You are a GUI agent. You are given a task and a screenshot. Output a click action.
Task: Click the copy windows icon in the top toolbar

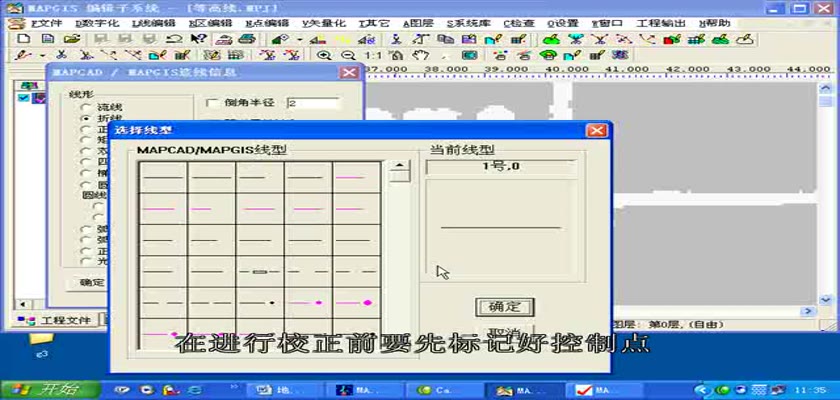point(445,39)
